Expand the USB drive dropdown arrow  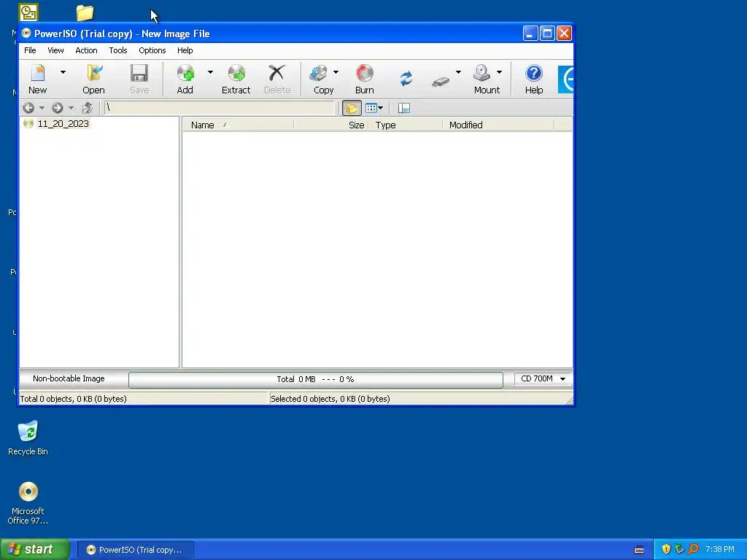click(x=458, y=72)
